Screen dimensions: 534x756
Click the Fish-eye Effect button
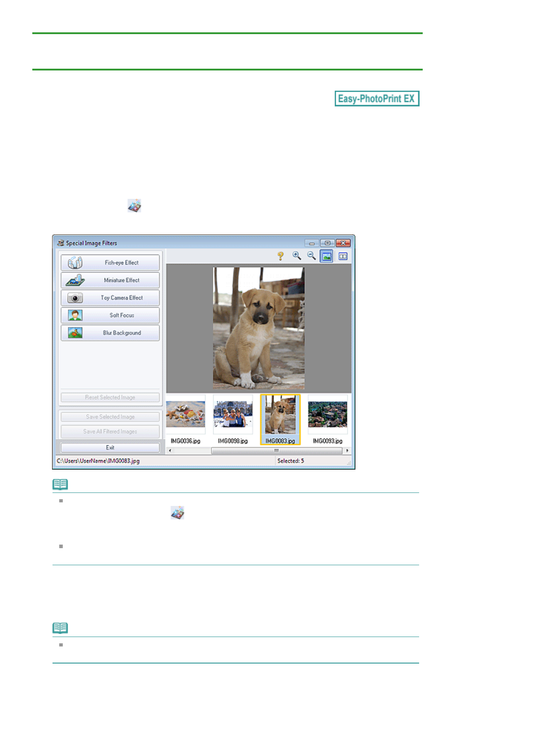point(110,263)
